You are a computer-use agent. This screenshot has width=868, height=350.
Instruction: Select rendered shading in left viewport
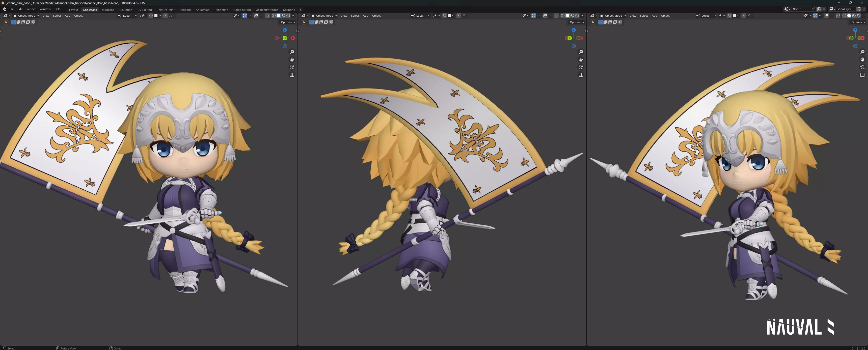click(x=288, y=15)
